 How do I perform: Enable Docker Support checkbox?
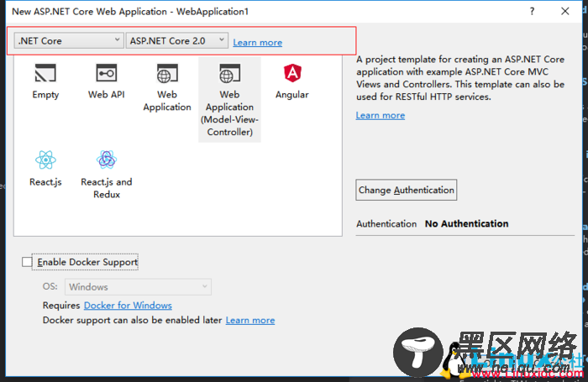point(27,262)
